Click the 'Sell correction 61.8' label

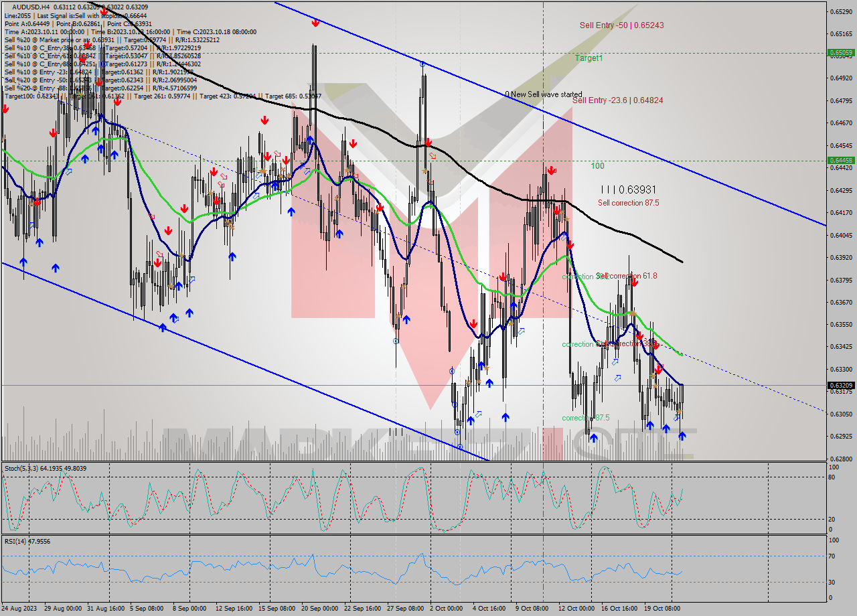coord(628,276)
